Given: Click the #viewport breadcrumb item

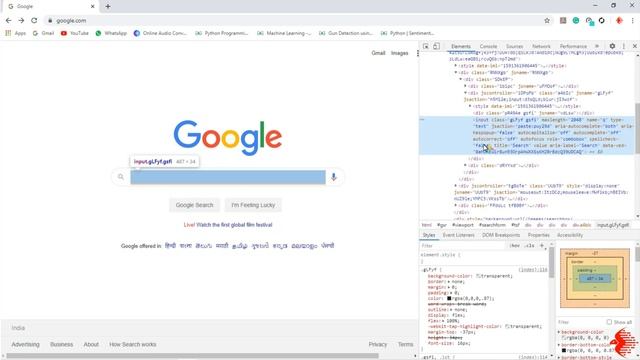Looking at the screenshot, I should (x=462, y=225).
